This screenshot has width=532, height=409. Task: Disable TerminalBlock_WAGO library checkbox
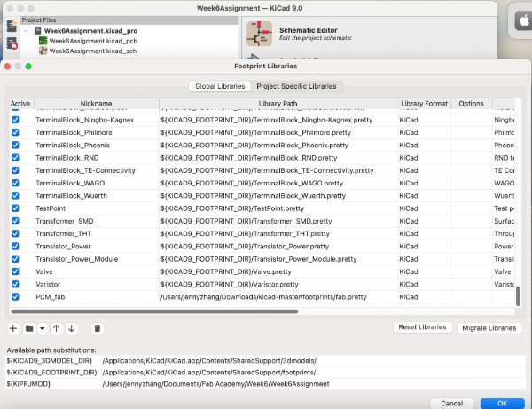(15, 183)
